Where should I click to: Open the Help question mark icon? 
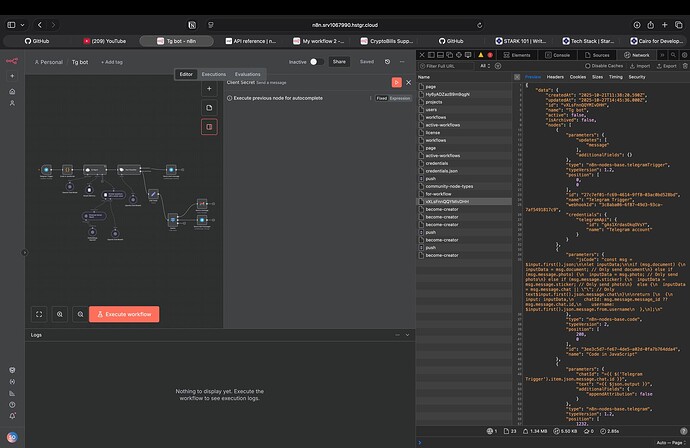[10, 403]
